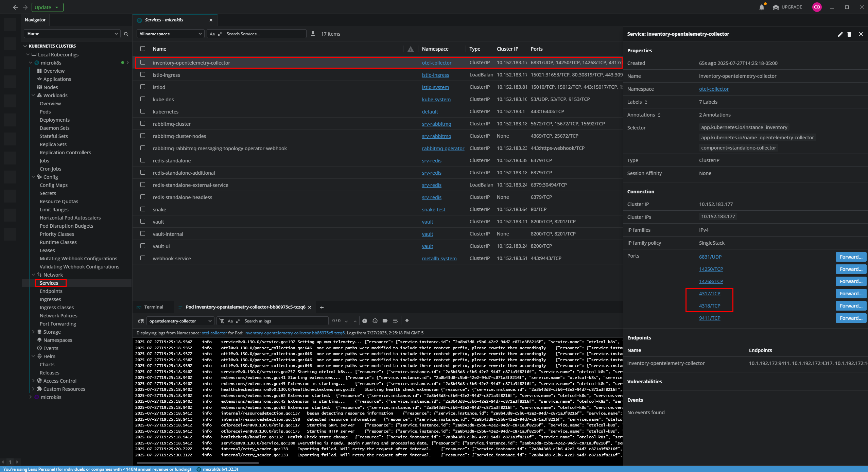The height and width of the screenshot is (472, 868).
Task: Click the horizontal scrollbar in logs panel
Action: (x=197, y=462)
